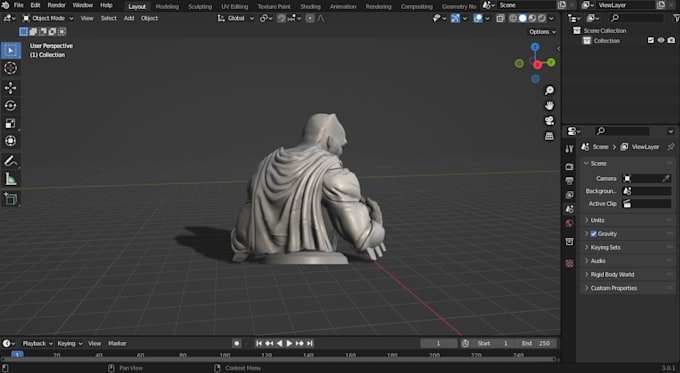
Task: Toggle auto keying record button
Action: (x=236, y=343)
